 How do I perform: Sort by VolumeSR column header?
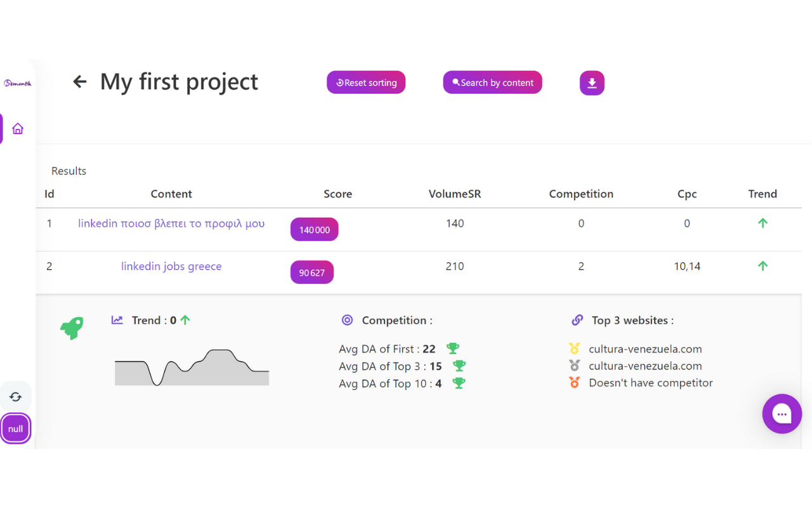(x=455, y=194)
